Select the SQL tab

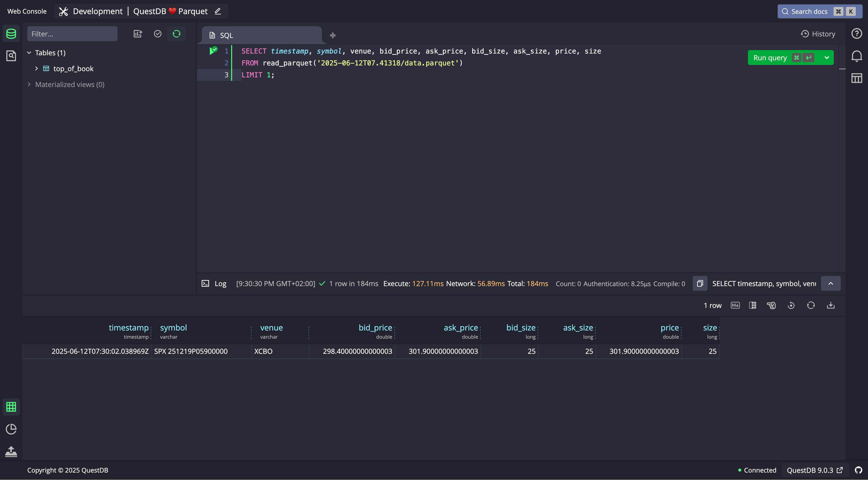click(261, 35)
